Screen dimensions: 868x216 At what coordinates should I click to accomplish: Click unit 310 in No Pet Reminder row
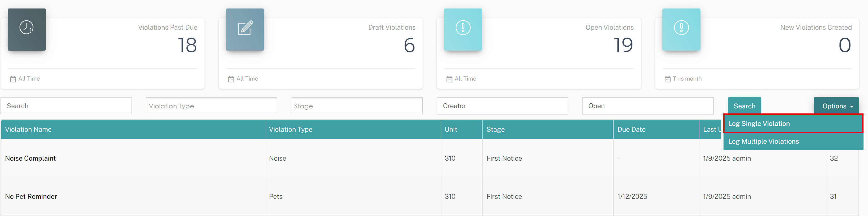tap(450, 196)
